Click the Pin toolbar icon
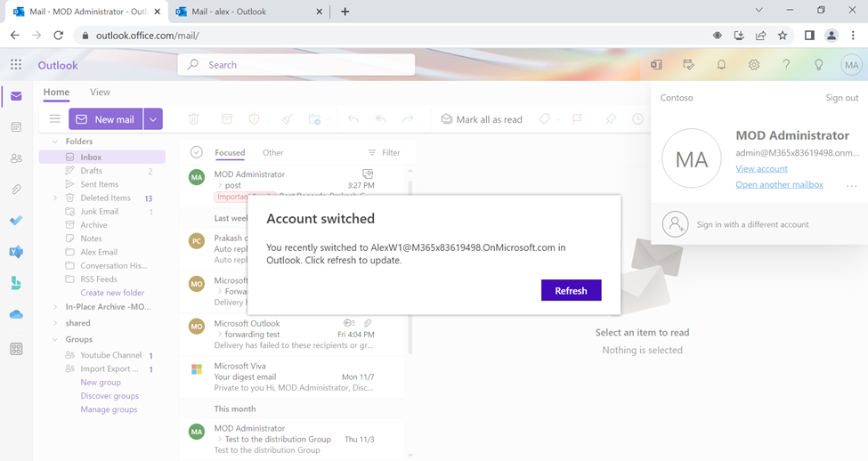 (611, 119)
